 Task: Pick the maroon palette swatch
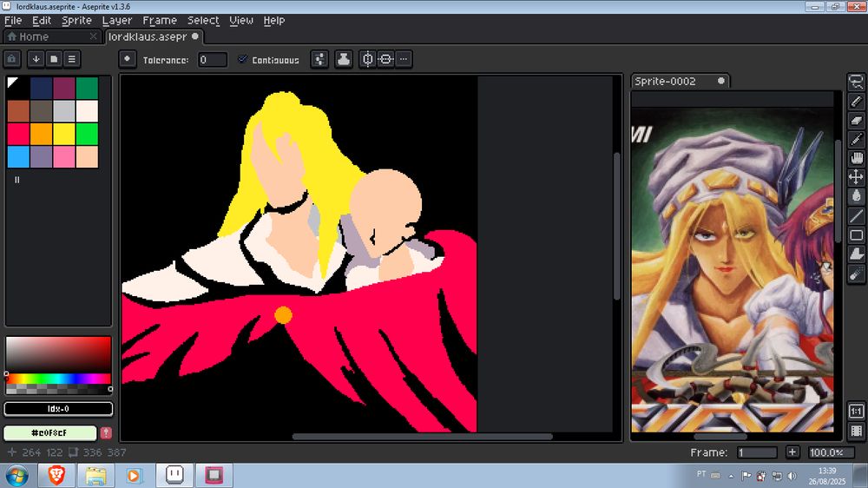tap(64, 88)
